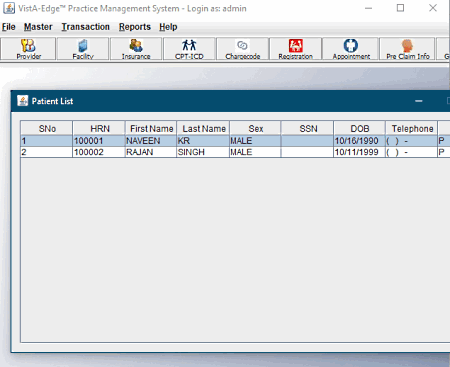This screenshot has width=450, height=367.
Task: Open the Provider toolbar icon
Action: point(28,49)
